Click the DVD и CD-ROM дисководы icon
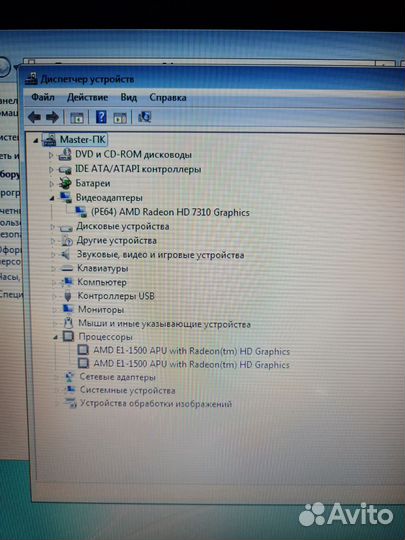 [65, 154]
